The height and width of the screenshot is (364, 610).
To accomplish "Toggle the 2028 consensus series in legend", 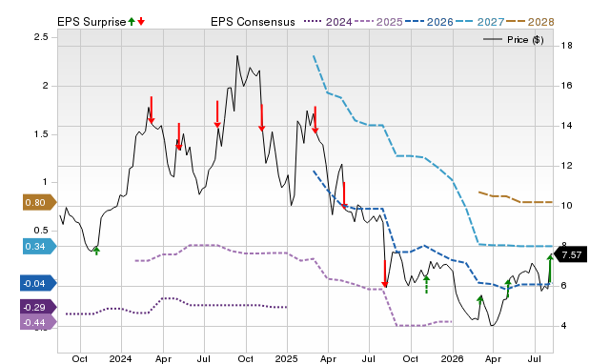I will pyautogui.click(x=530, y=22).
